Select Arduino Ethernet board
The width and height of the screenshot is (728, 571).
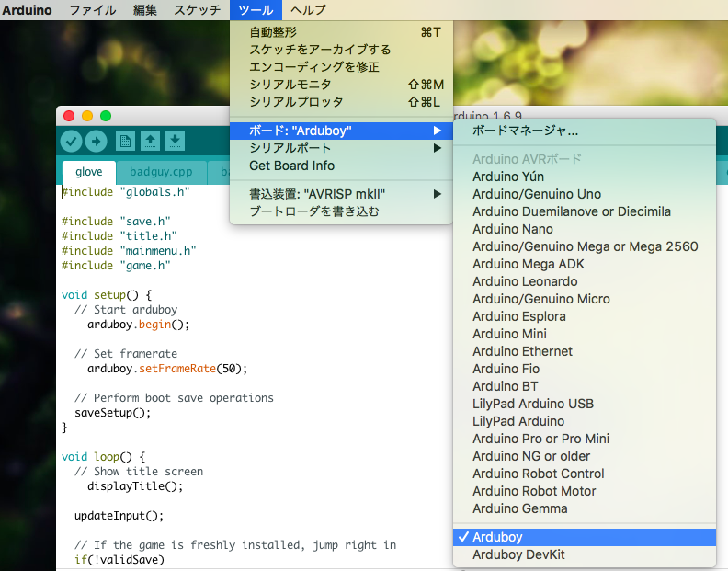pyautogui.click(x=585, y=351)
